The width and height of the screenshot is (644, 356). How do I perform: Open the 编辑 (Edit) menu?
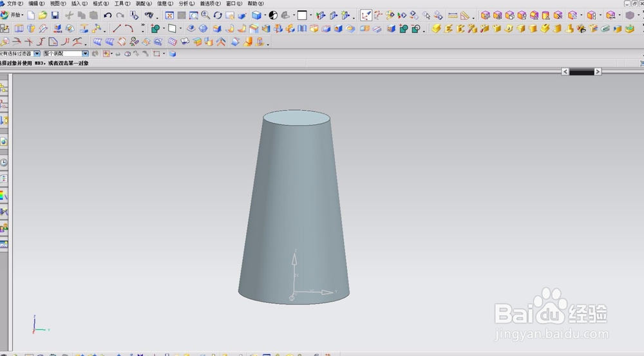pyautogui.click(x=36, y=4)
